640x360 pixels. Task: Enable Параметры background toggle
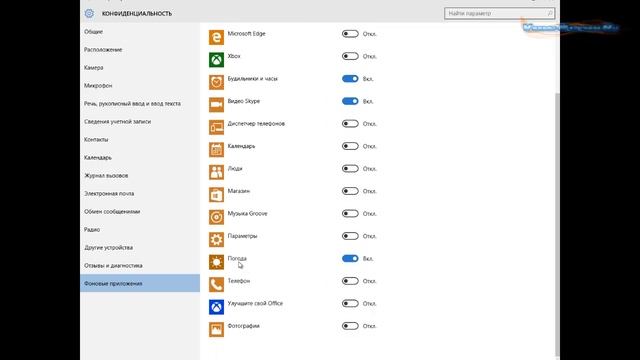point(350,236)
